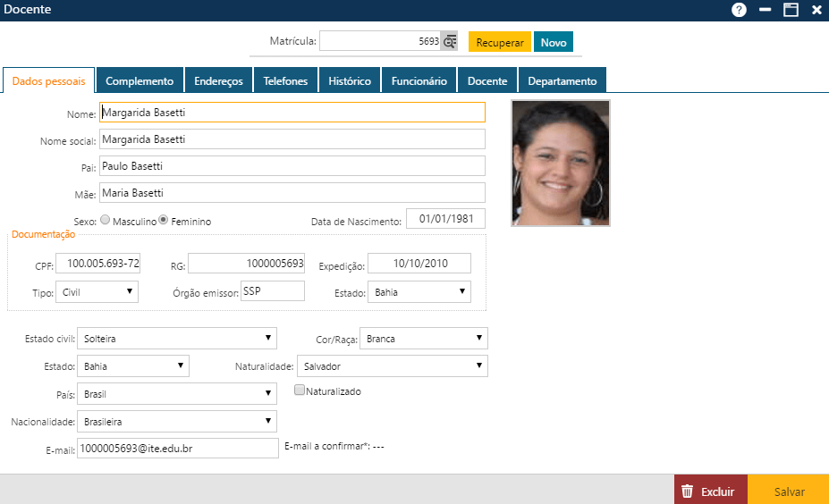Viewport: 829px width, 504px height.
Task: Click the Excluir button label
Action: (717, 491)
